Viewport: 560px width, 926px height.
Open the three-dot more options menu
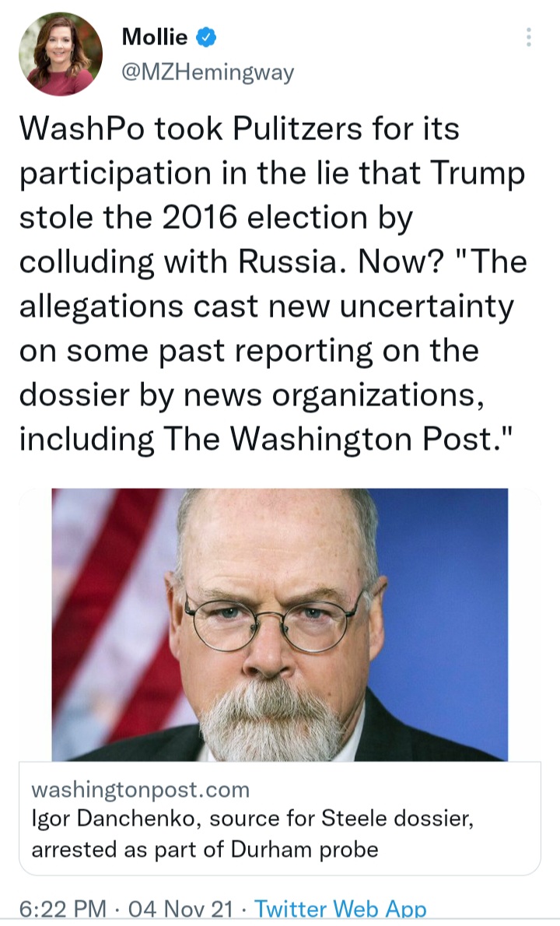(528, 37)
